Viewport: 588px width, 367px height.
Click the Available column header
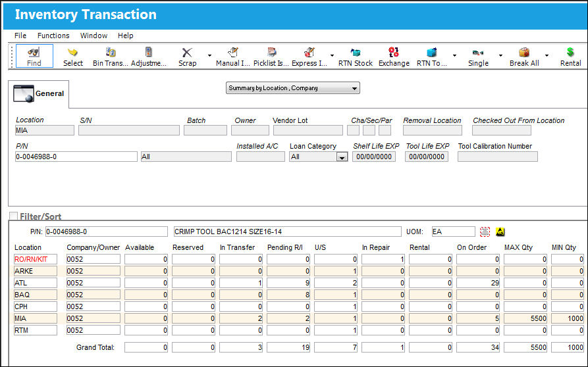pos(140,247)
